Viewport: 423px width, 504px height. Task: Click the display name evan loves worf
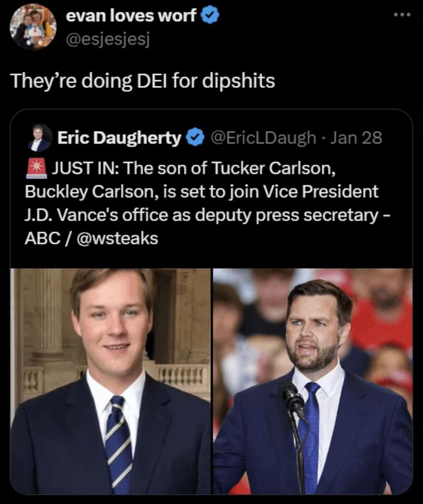coord(131,15)
